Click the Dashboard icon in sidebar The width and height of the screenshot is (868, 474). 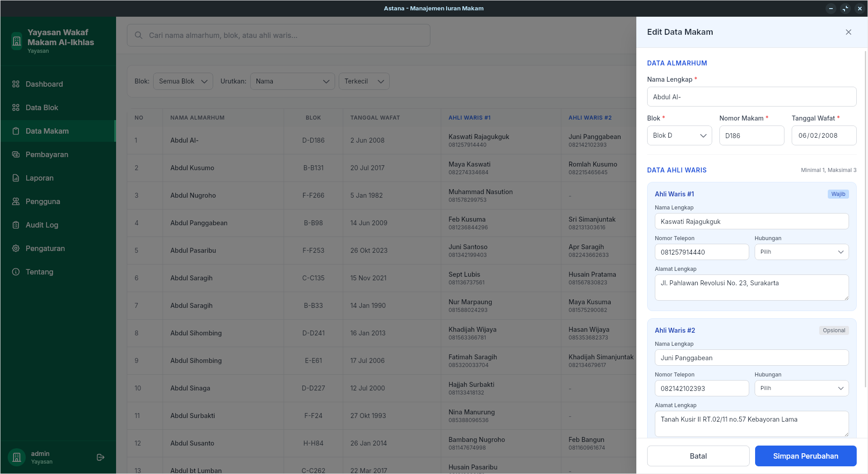[x=16, y=84]
